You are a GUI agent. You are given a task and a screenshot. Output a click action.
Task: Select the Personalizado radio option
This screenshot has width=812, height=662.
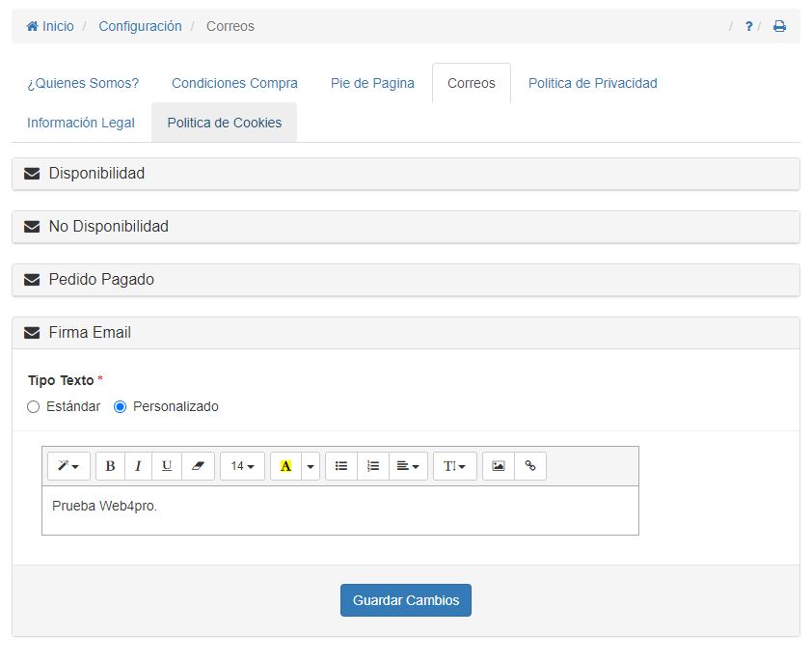click(x=121, y=407)
